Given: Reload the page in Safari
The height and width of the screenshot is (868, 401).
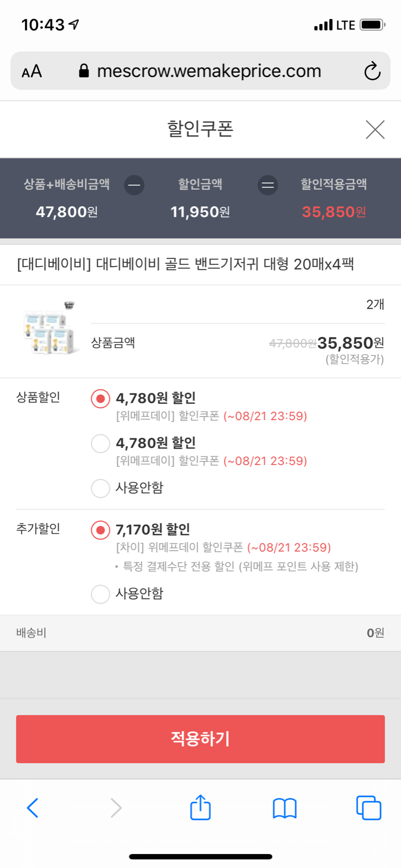Looking at the screenshot, I should click(x=372, y=71).
